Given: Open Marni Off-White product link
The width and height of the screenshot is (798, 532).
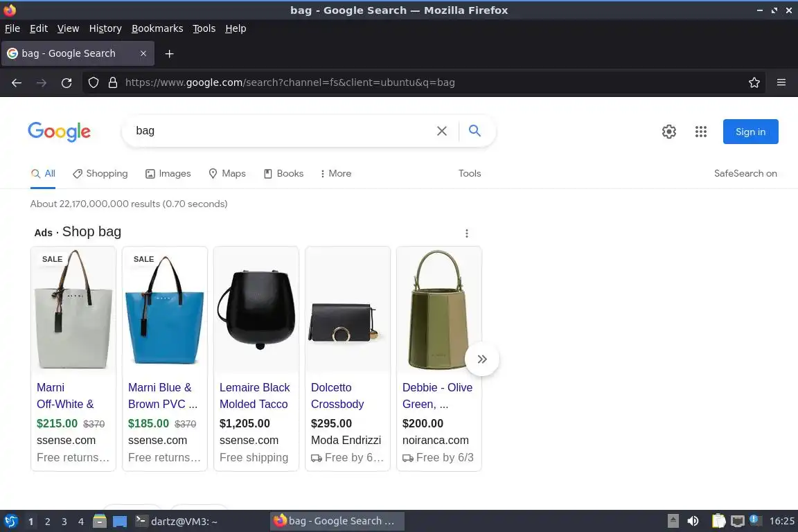Looking at the screenshot, I should [65, 396].
